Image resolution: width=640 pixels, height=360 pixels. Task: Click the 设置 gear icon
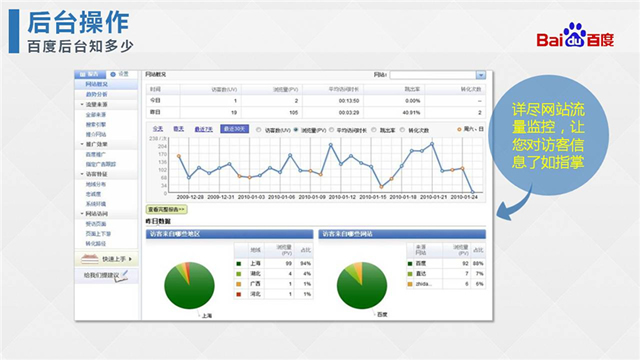click(x=113, y=74)
